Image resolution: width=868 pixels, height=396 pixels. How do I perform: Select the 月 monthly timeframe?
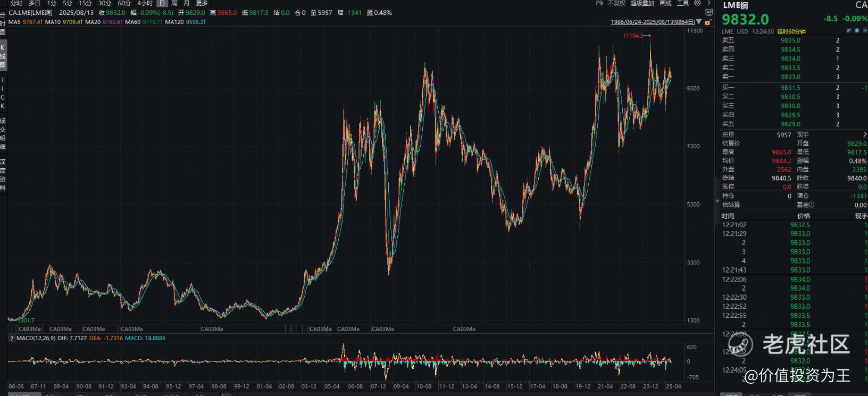click(x=187, y=3)
